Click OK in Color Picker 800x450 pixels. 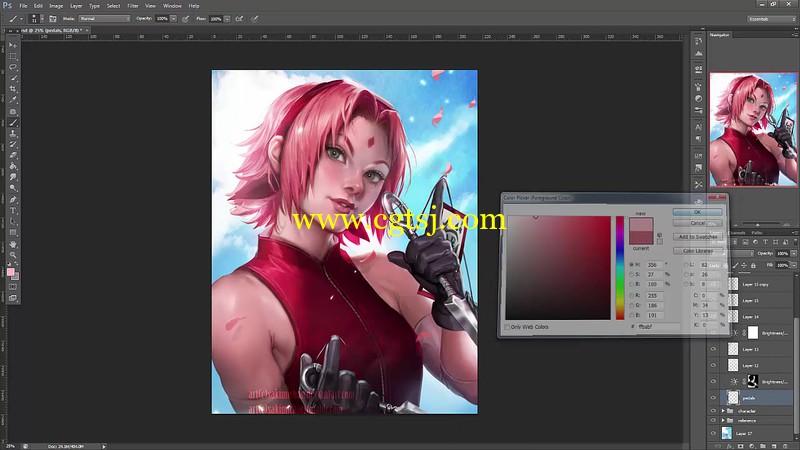(x=697, y=212)
